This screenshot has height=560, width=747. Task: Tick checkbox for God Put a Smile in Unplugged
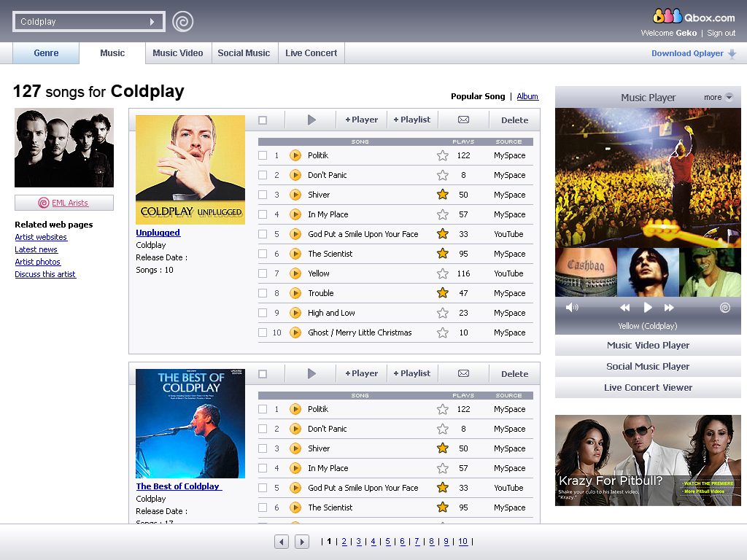pos(263,234)
